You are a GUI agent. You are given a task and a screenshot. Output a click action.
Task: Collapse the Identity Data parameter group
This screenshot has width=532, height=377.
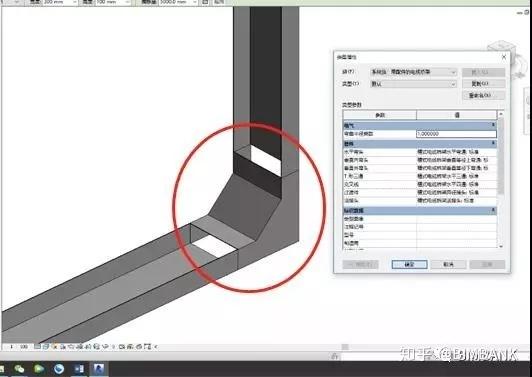(x=493, y=210)
